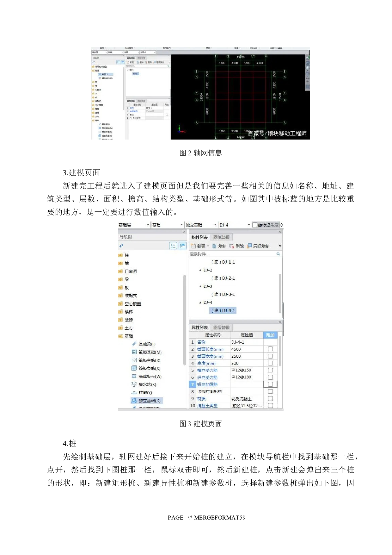Open the 楼梯 folder in navigation tree

(126, 312)
